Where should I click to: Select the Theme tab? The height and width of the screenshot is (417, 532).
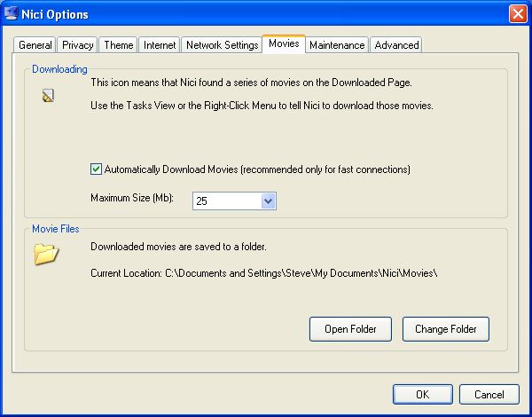coord(118,45)
